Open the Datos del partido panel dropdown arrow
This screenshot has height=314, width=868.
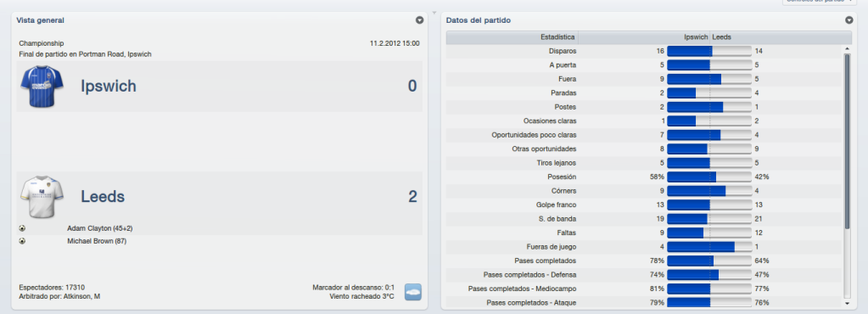pos(849,20)
